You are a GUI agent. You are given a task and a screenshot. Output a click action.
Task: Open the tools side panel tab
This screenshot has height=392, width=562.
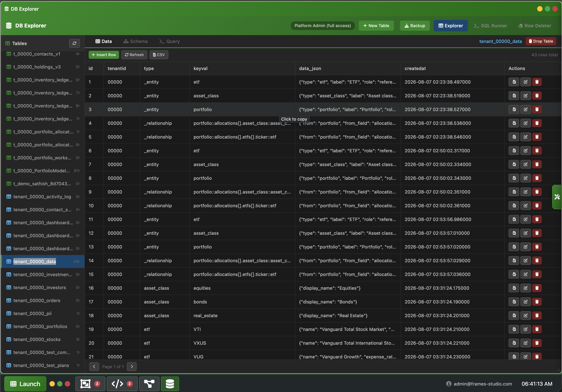pos(557,197)
